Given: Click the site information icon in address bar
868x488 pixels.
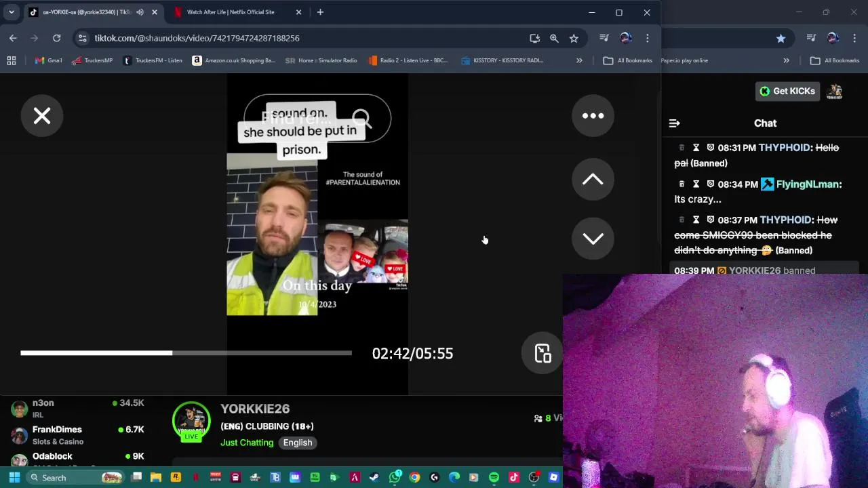Looking at the screenshot, I should pos(82,38).
